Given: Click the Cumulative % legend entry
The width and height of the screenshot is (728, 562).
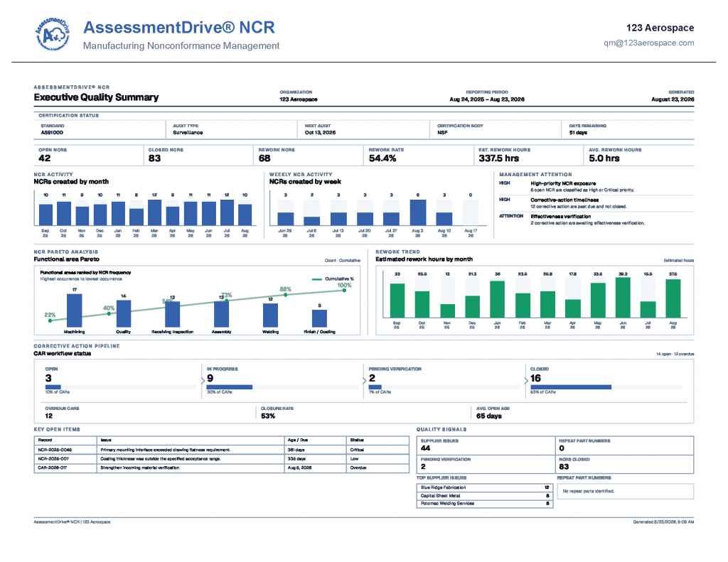Looking at the screenshot, I should pyautogui.click(x=333, y=279).
